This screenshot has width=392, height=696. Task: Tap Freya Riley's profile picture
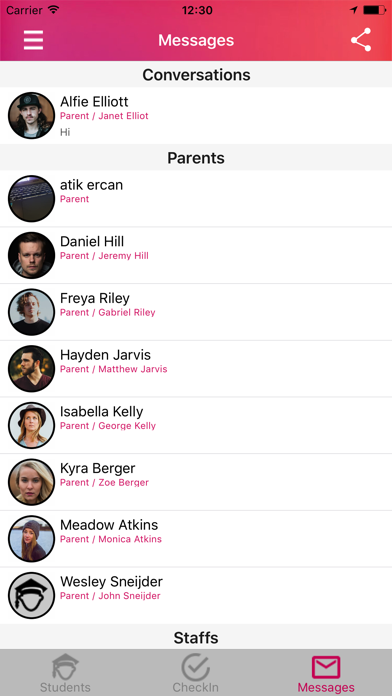coord(32,312)
